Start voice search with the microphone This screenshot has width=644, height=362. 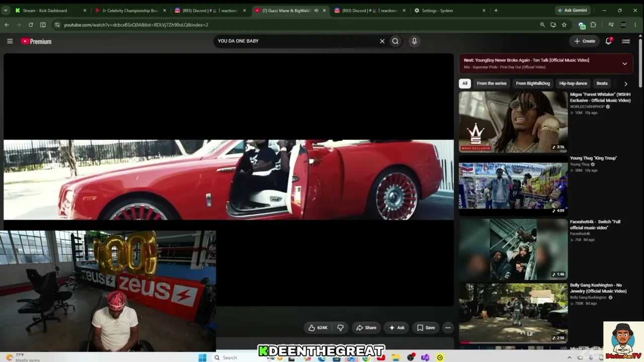tap(414, 41)
